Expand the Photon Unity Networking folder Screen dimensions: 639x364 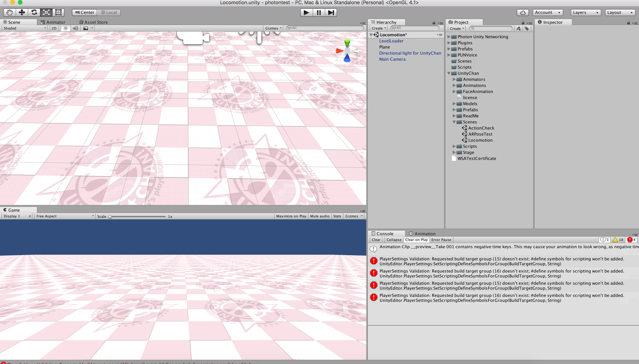[449, 37]
